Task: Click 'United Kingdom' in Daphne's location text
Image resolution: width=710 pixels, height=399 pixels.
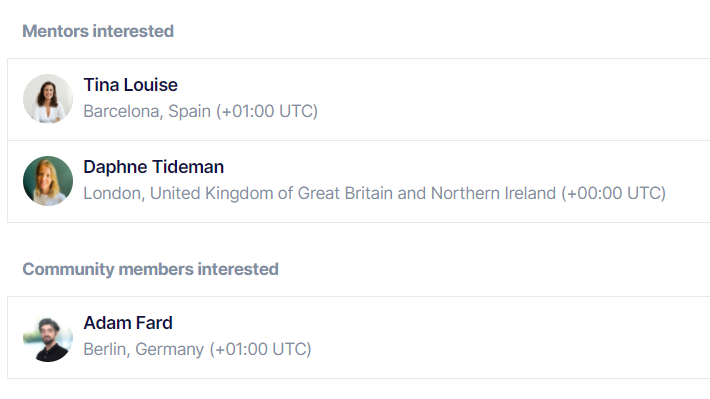Action: tap(211, 193)
